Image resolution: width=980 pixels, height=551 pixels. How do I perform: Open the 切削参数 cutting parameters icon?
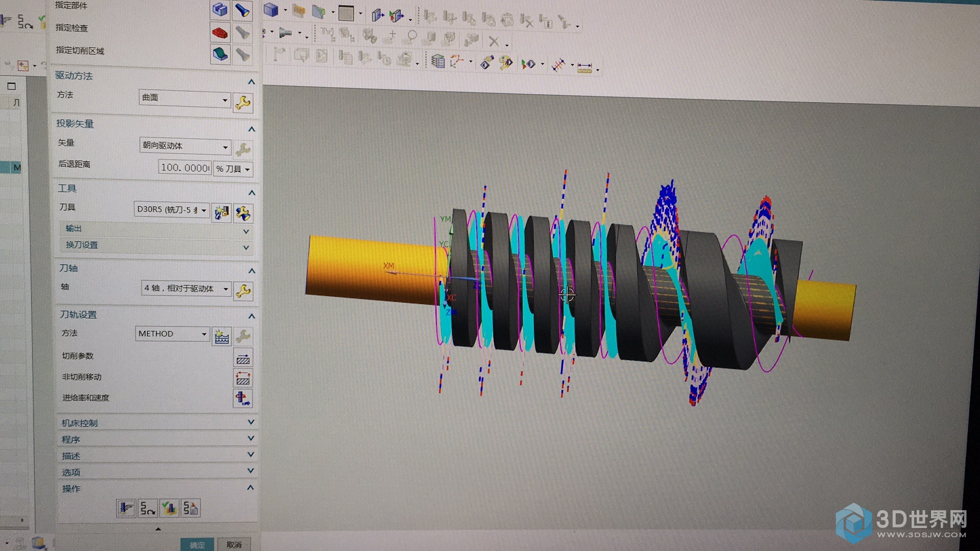243,358
